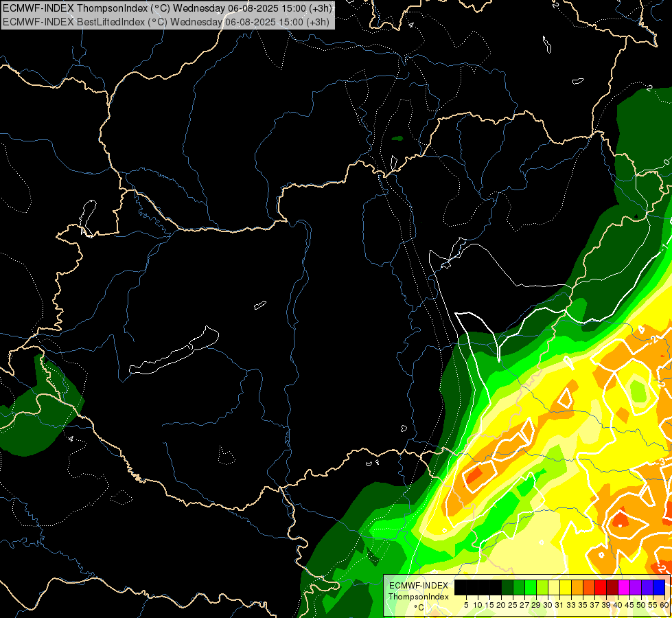
Task: Click the °C unit label in the legend
Action: pyautogui.click(x=419, y=608)
